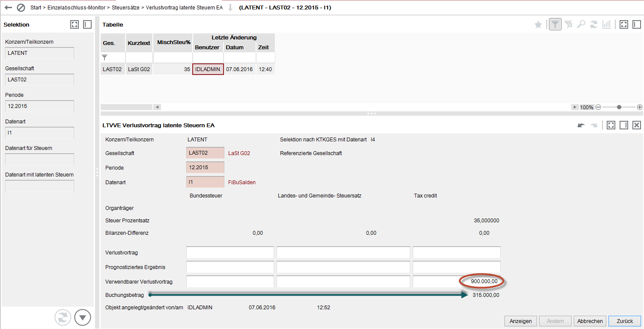Click the back arrow in the breadcrumb bar
Viewport: 644px width, 329px height.
point(8,8)
